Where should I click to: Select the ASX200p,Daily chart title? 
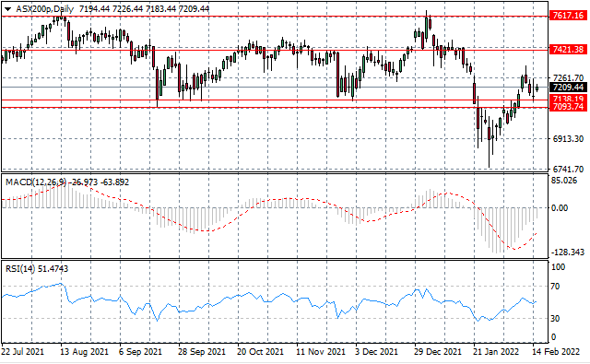45,8
